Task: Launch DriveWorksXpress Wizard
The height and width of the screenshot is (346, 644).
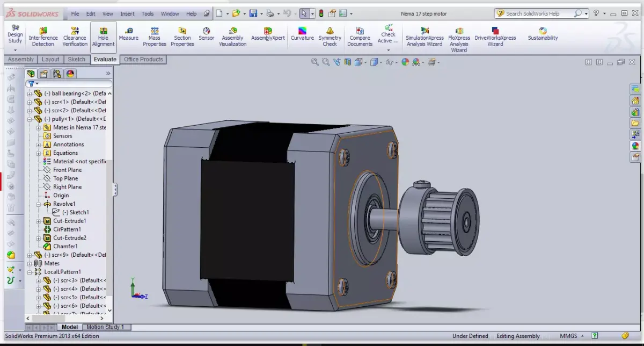Action: [x=495, y=36]
